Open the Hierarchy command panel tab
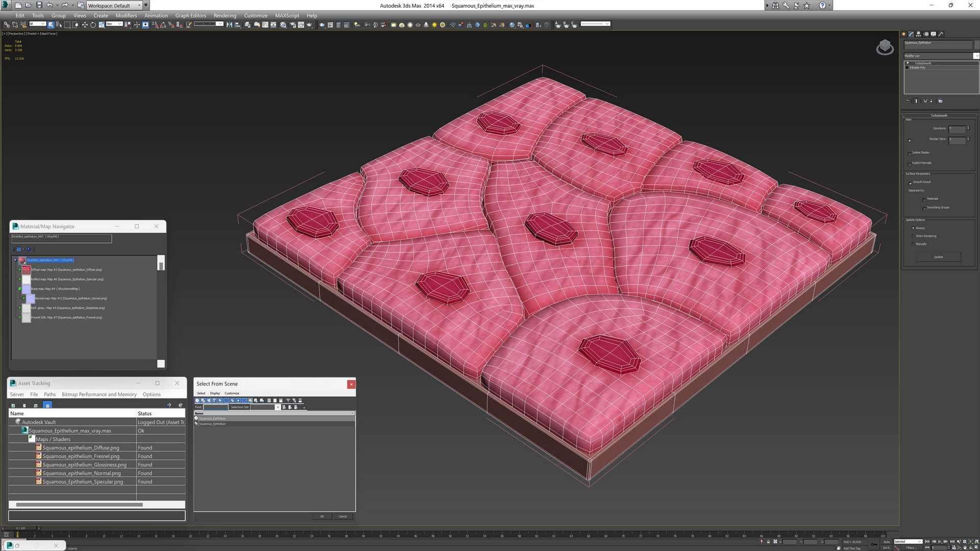This screenshot has height=551, width=980. point(919,34)
